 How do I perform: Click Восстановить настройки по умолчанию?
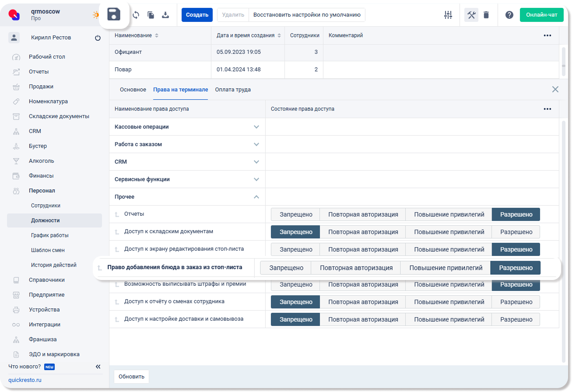[307, 15]
